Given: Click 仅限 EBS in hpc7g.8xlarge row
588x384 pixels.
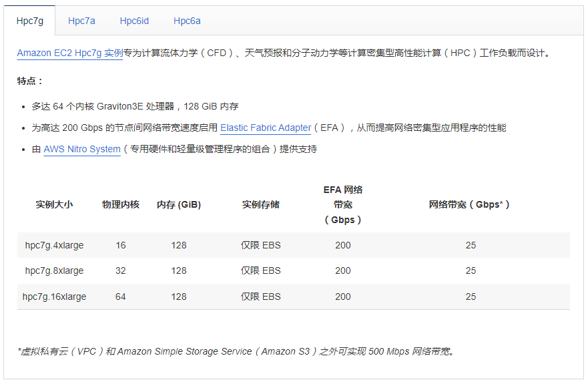Looking at the screenshot, I should 260,270.
